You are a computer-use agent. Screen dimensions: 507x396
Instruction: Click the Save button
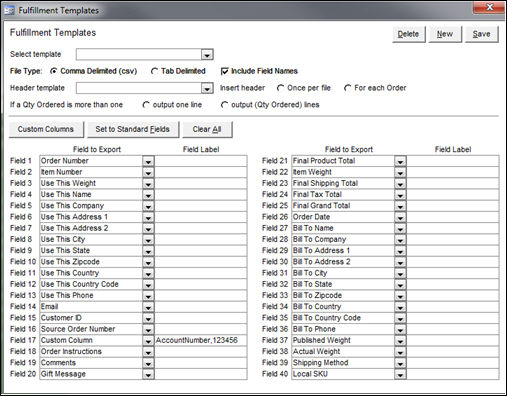pyautogui.click(x=482, y=34)
